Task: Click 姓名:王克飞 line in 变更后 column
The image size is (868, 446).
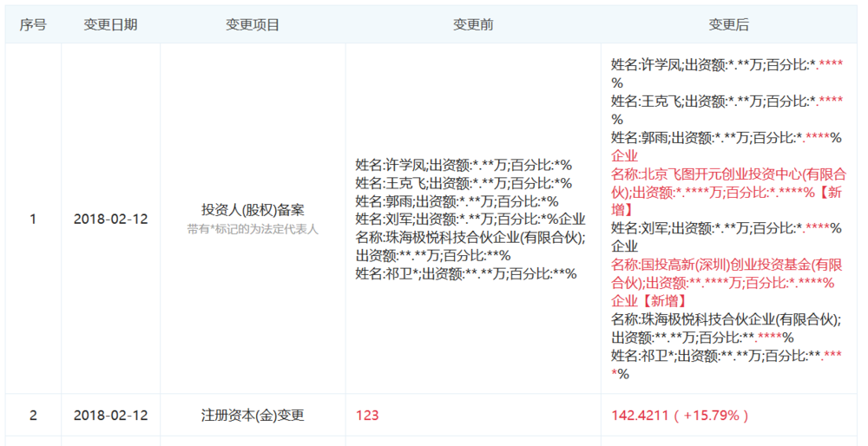Action: pyautogui.click(x=727, y=110)
